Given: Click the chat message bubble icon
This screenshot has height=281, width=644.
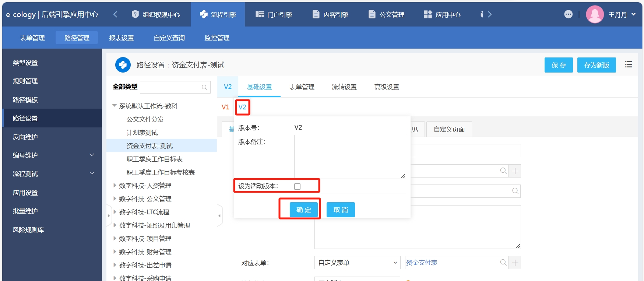Looking at the screenshot, I should click(x=568, y=14).
